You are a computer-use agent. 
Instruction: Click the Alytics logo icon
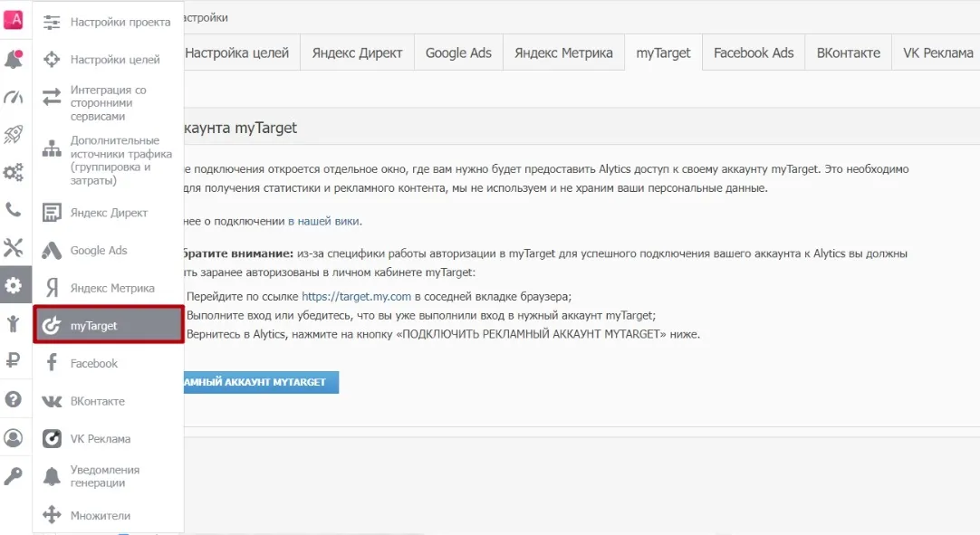[x=13, y=19]
